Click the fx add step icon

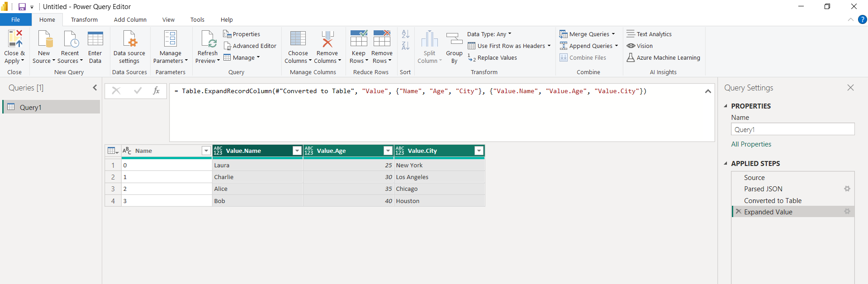pos(156,91)
